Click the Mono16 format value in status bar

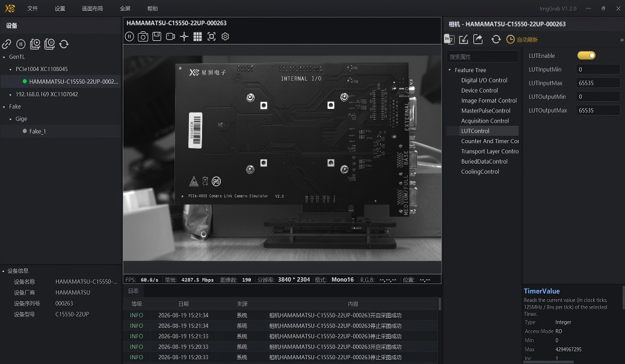pyautogui.click(x=342, y=280)
